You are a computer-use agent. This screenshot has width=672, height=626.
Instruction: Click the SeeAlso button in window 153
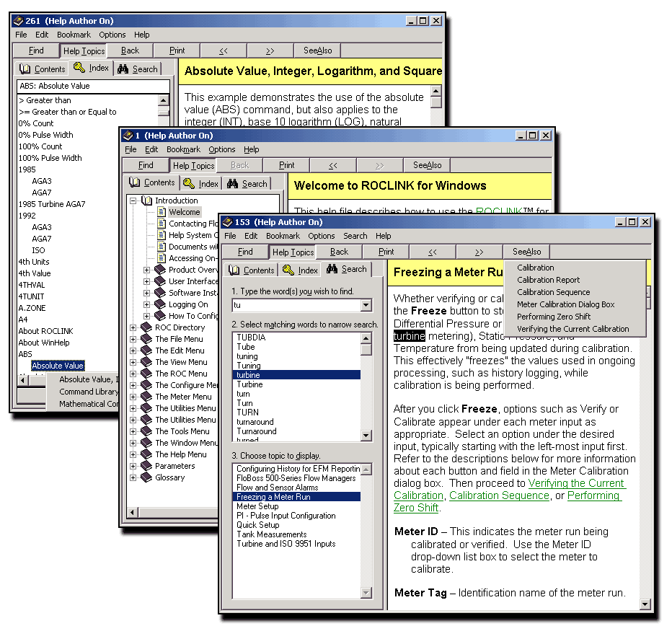[x=526, y=252]
